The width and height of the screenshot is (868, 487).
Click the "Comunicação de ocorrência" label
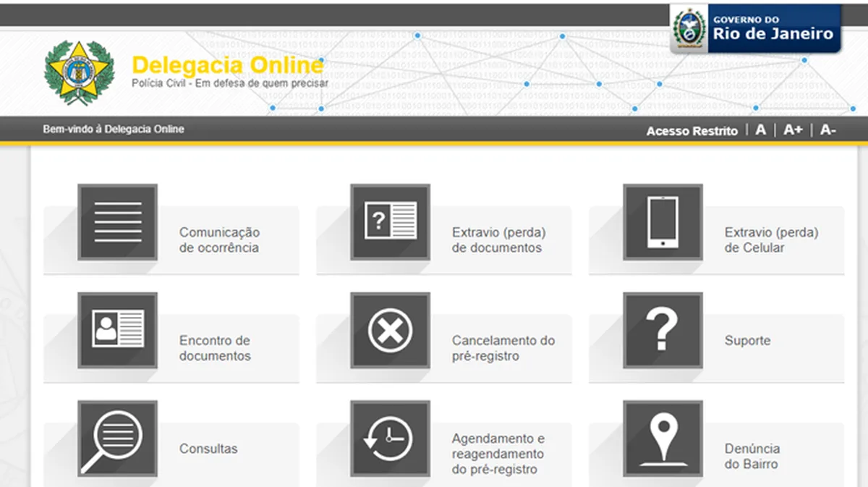click(x=219, y=240)
